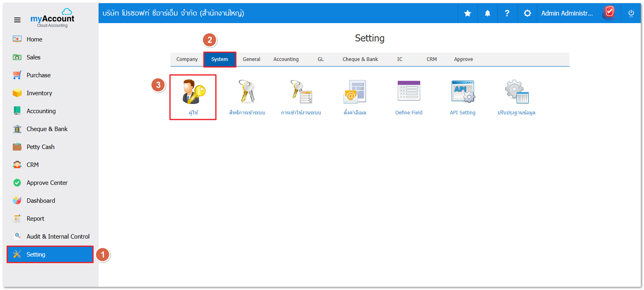The width and height of the screenshot is (644, 290).
Task: Open the notifications bell icon
Action: [488, 14]
